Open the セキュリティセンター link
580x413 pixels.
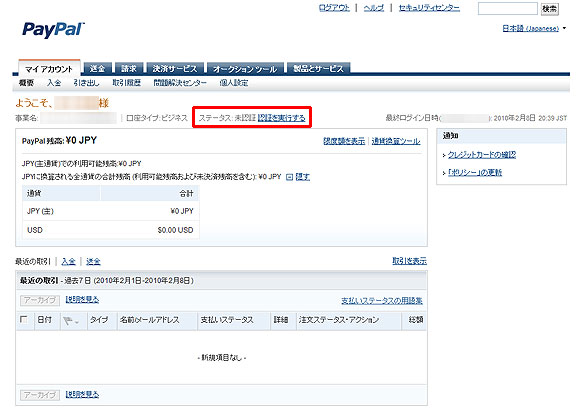pos(429,8)
